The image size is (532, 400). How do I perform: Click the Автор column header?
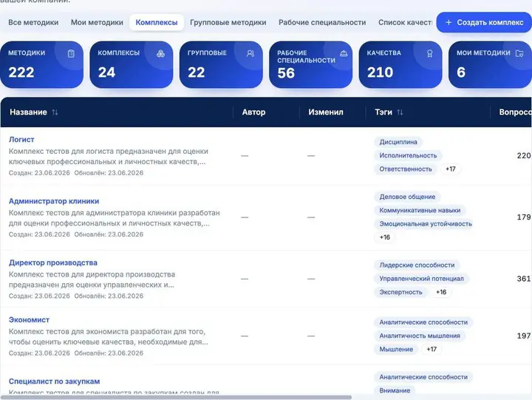point(253,112)
